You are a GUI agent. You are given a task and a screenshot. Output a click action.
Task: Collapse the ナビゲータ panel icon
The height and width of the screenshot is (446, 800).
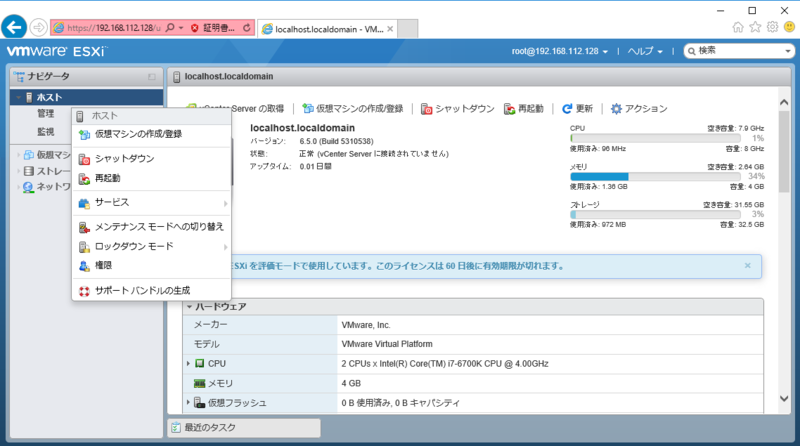coord(152,77)
